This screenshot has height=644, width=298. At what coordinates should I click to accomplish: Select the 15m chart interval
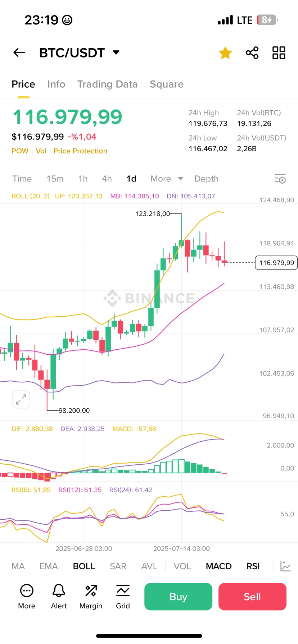tap(55, 179)
